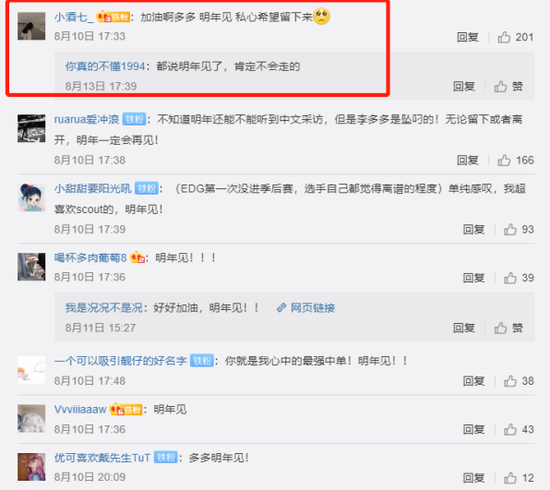This screenshot has height=490, width=550.
Task: Reply to 你真的不懂1994's nested reply
Action: click(x=464, y=86)
